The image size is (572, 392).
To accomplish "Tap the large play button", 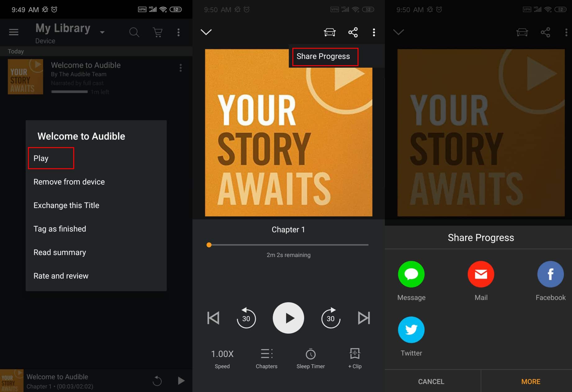I will pos(288,318).
